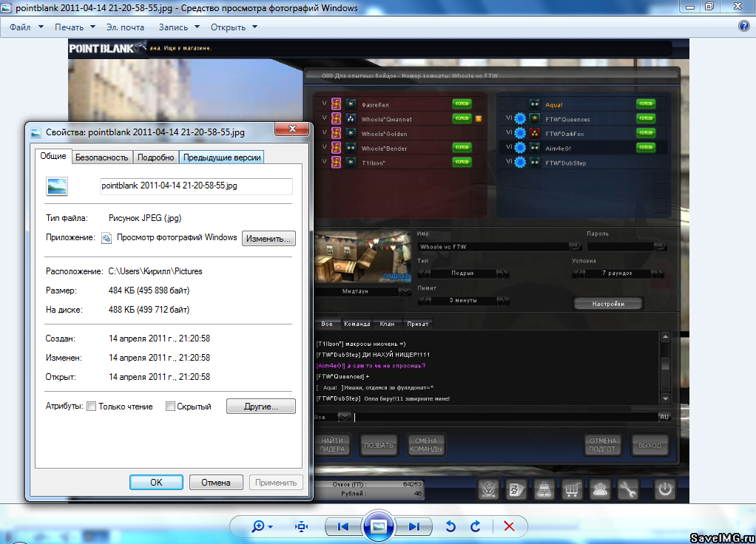
Task: Skip to the next photo
Action: pyautogui.click(x=414, y=526)
